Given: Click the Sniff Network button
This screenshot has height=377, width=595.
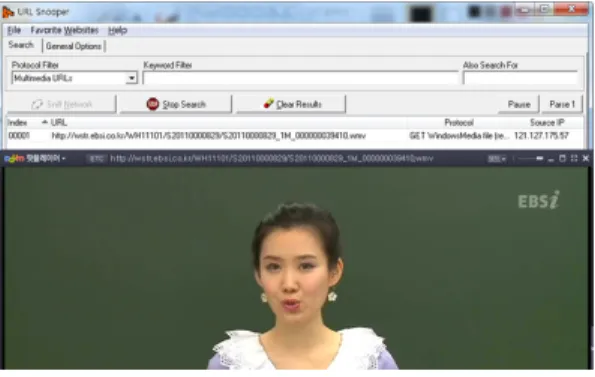Looking at the screenshot, I should (62, 104).
